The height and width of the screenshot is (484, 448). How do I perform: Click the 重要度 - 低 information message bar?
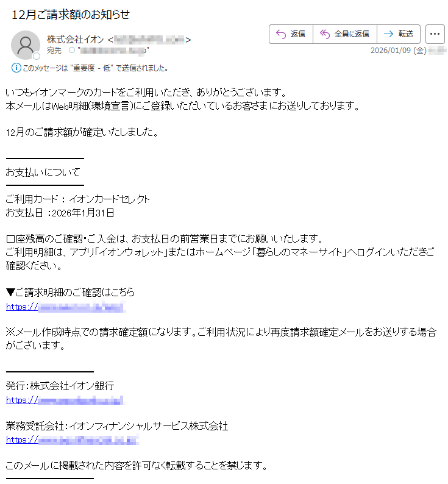pyautogui.click(x=90, y=68)
